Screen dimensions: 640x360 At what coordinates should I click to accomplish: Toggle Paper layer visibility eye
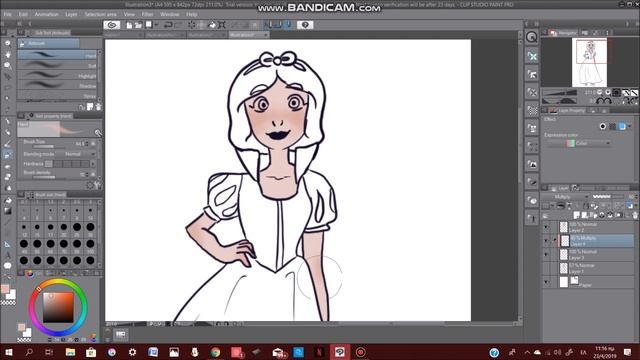546,282
